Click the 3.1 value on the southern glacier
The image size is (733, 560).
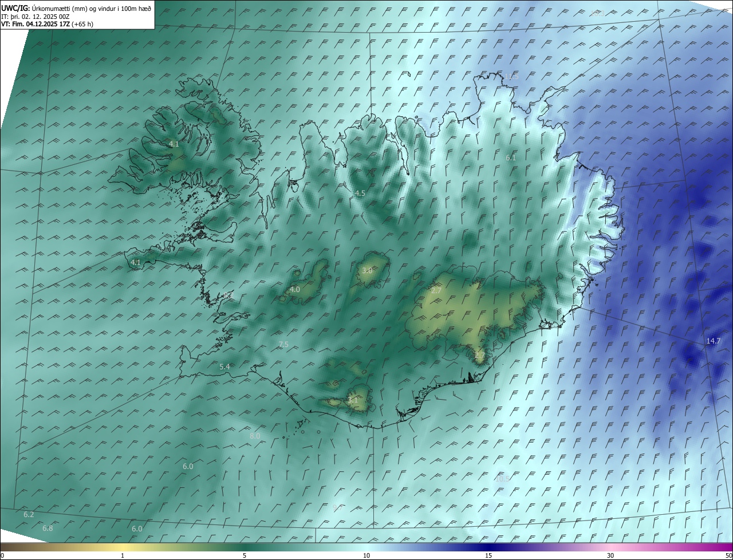353,400
